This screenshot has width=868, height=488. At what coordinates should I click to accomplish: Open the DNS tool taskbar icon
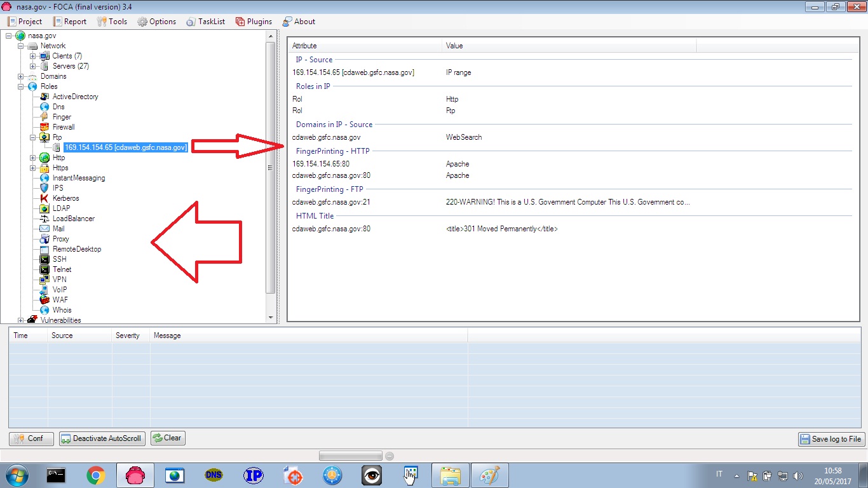(x=214, y=475)
